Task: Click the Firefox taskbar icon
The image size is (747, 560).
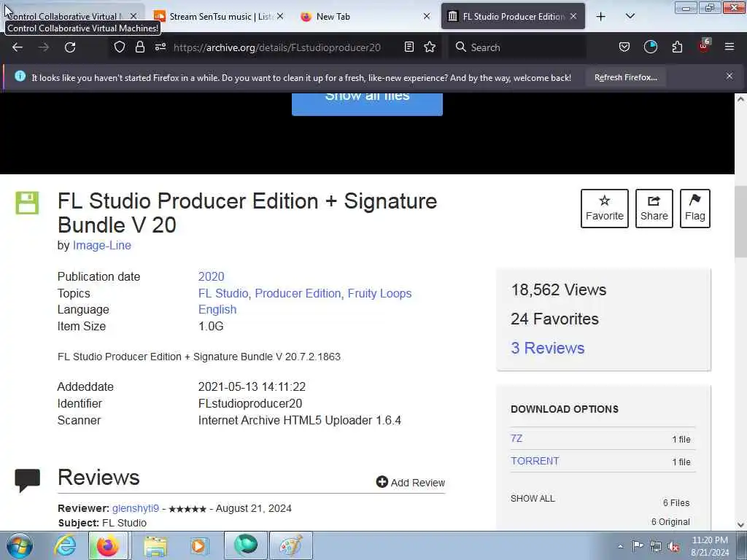Action: point(108,546)
